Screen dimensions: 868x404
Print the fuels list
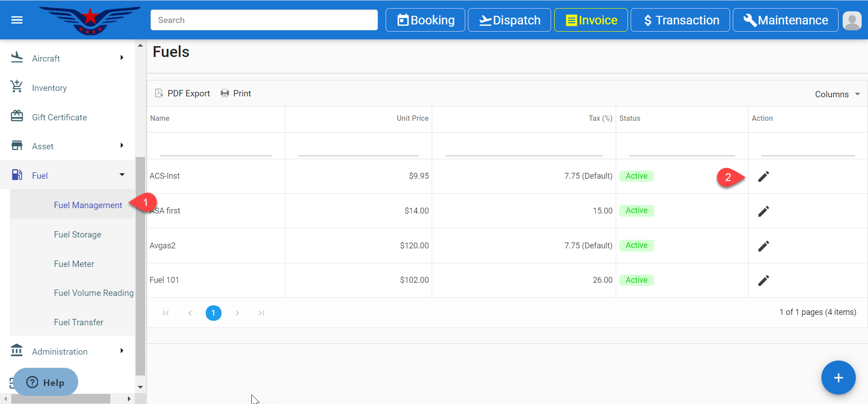[236, 94]
